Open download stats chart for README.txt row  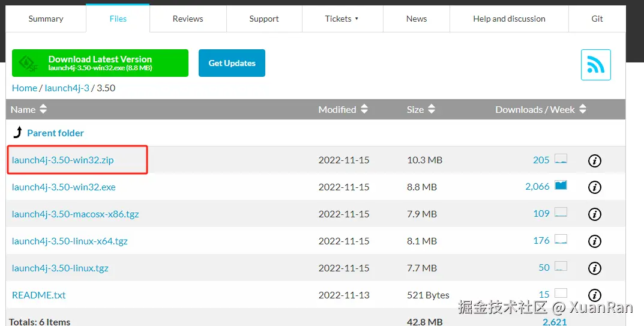[x=561, y=293]
